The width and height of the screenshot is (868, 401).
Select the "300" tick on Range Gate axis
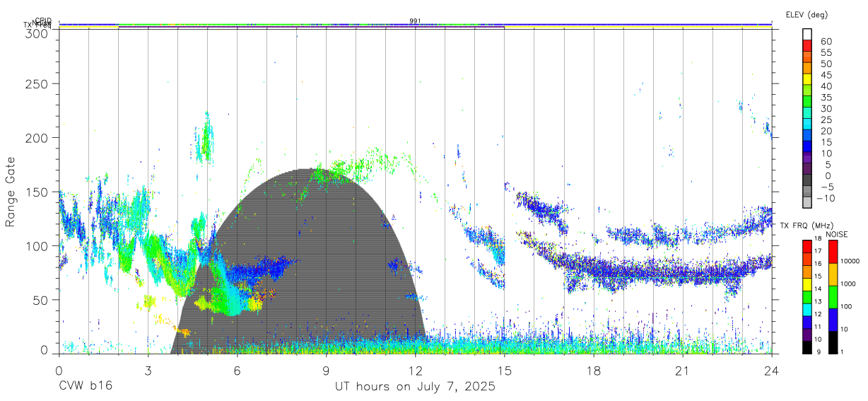(x=37, y=33)
